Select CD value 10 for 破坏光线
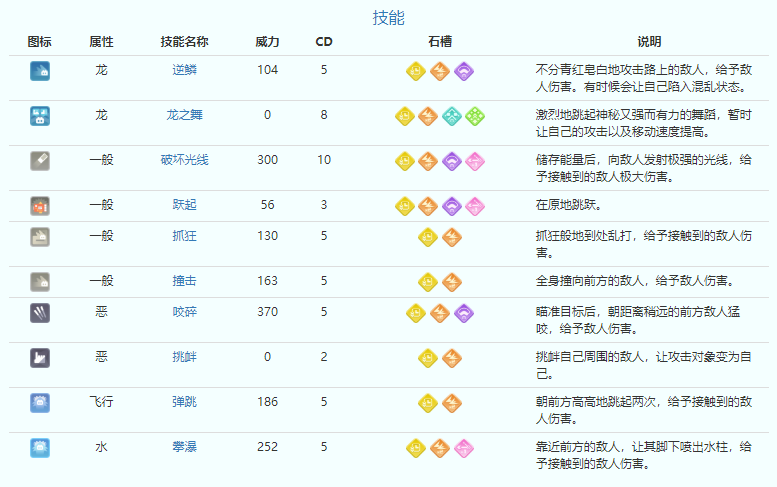 pos(324,160)
